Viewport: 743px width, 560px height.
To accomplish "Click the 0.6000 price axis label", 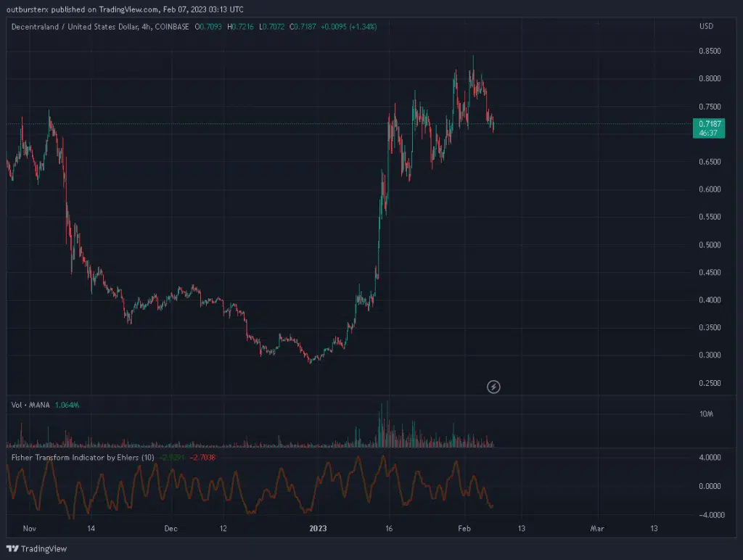I will (x=710, y=189).
